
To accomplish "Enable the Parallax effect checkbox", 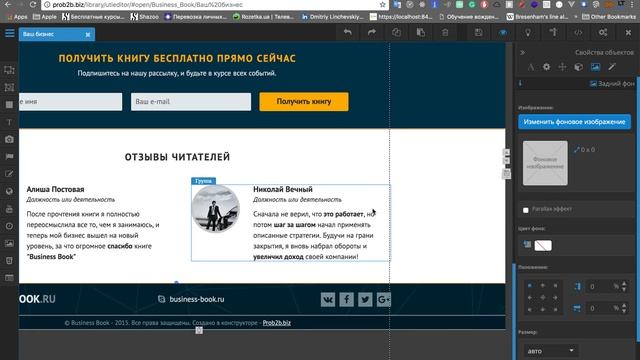I will pos(526,210).
